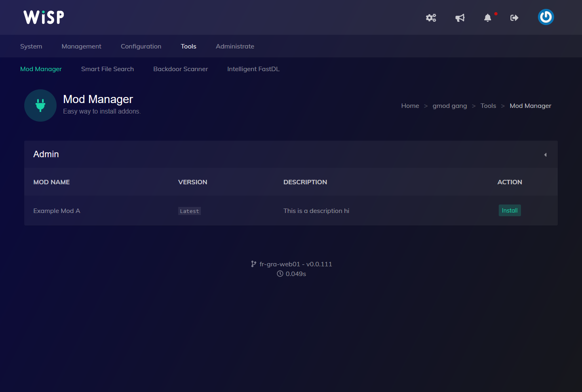The width and height of the screenshot is (582, 392).
Task: Click the Mod Manager plug icon
Action: click(40, 105)
